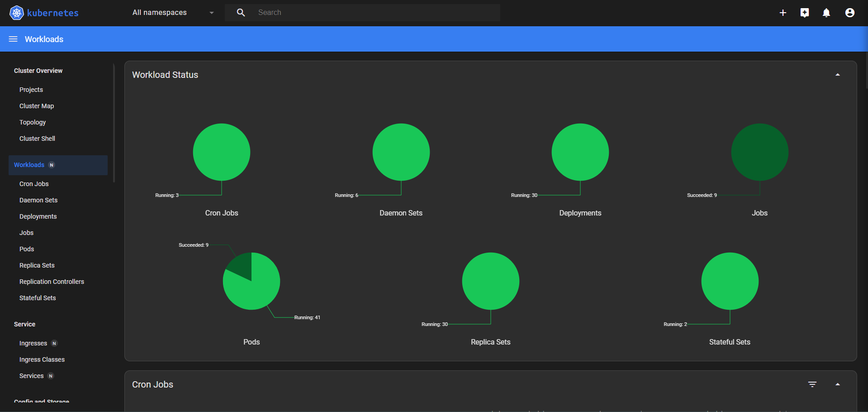This screenshot has width=868, height=412.
Task: Open Daemon Sets sidebar link
Action: click(38, 200)
